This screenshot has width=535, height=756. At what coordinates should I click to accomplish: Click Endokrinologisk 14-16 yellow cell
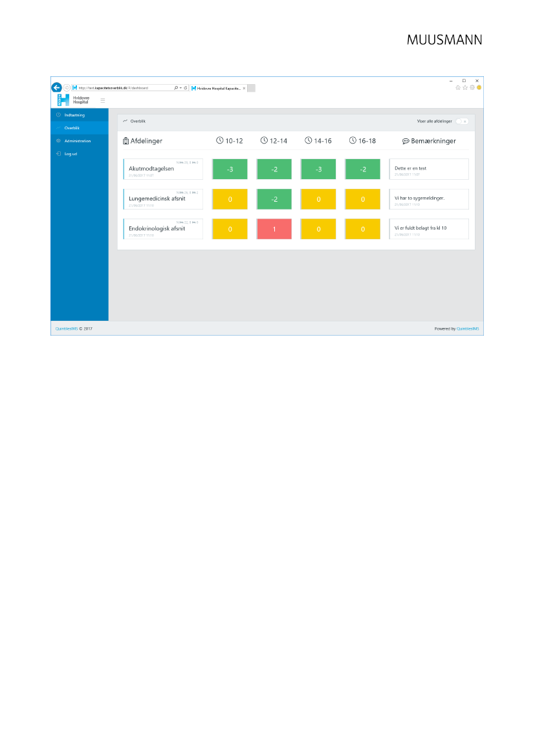tap(318, 229)
